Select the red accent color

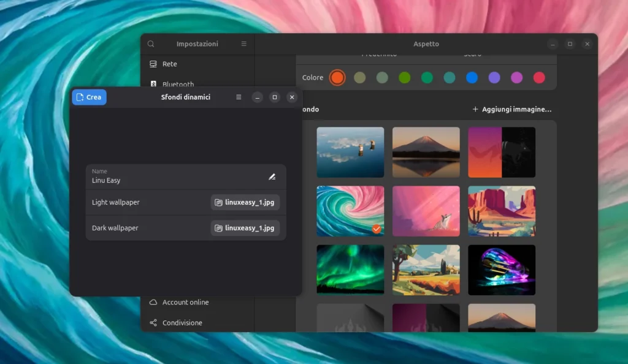539,78
